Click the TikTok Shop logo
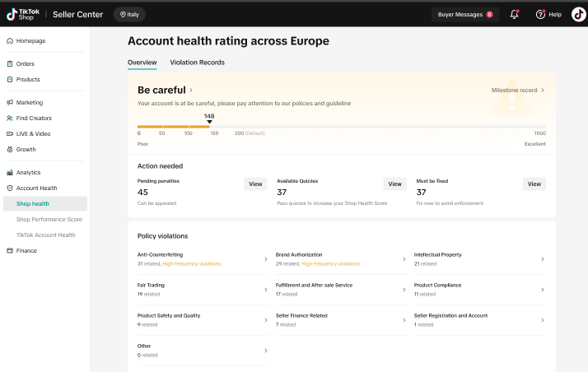This screenshot has width=588, height=372. pyautogui.click(x=23, y=14)
